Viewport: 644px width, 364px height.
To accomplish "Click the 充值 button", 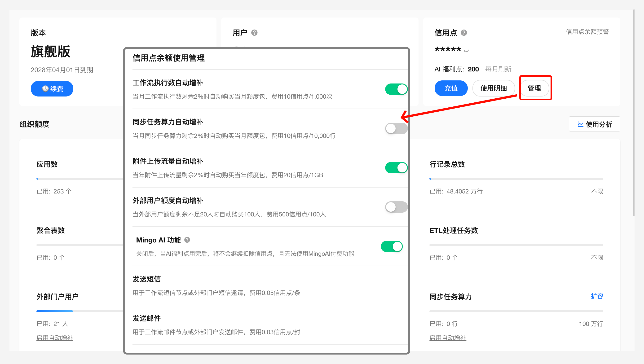I will point(451,88).
